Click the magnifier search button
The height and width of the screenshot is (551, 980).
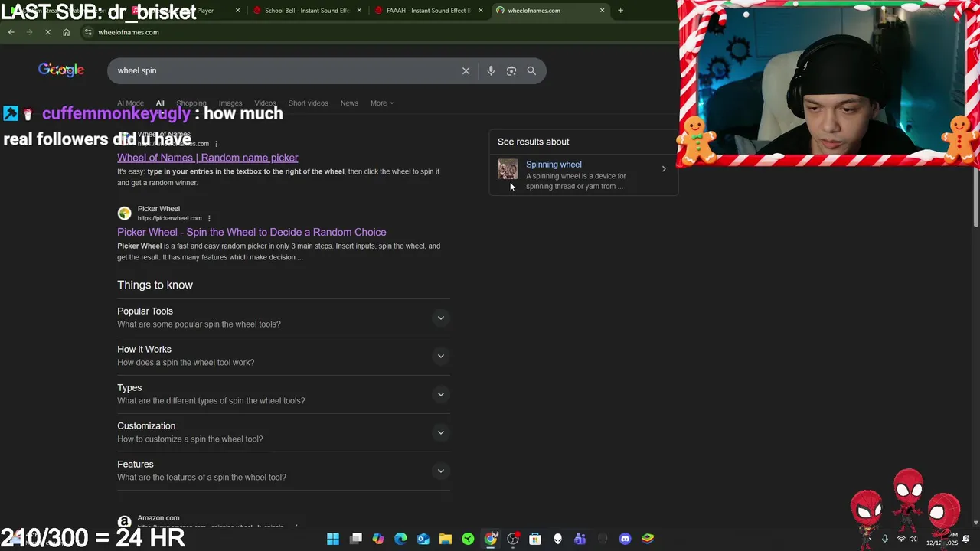(x=531, y=70)
